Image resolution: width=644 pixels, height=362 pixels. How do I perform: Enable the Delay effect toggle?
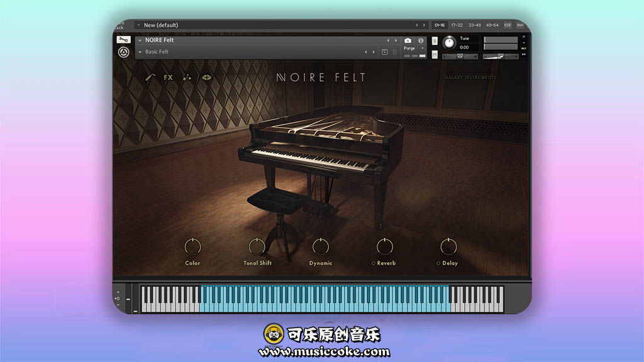point(438,263)
